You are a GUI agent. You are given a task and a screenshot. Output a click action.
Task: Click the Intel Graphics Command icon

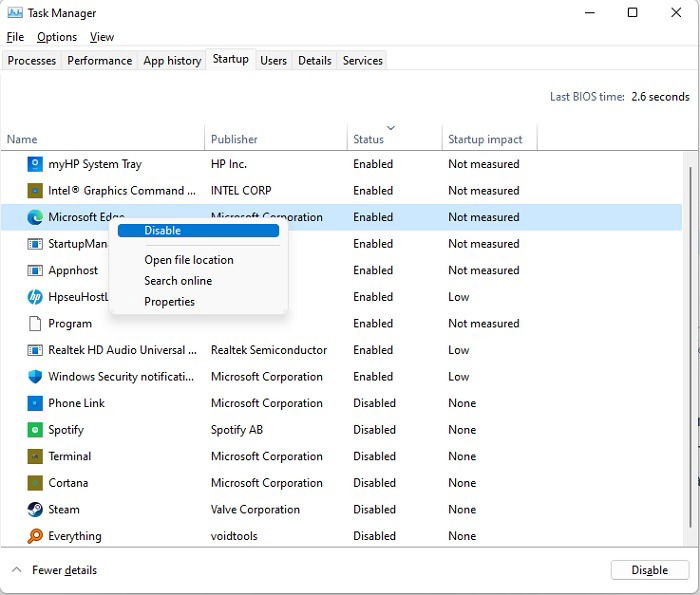(35, 191)
